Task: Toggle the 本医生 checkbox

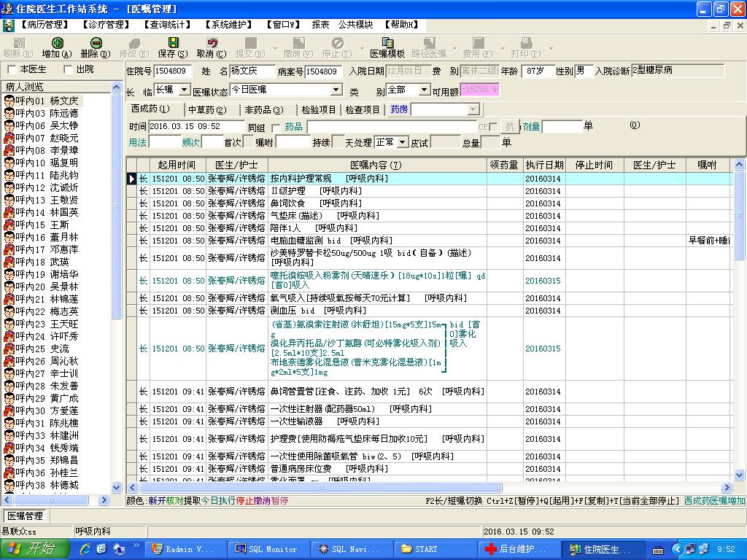Action: 12,69
